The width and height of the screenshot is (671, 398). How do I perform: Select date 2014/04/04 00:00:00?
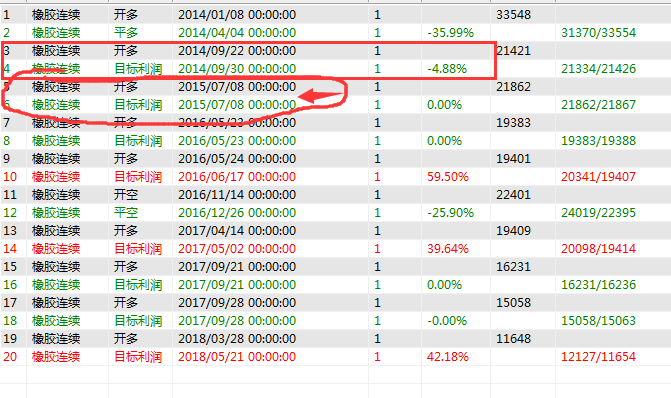(x=237, y=33)
